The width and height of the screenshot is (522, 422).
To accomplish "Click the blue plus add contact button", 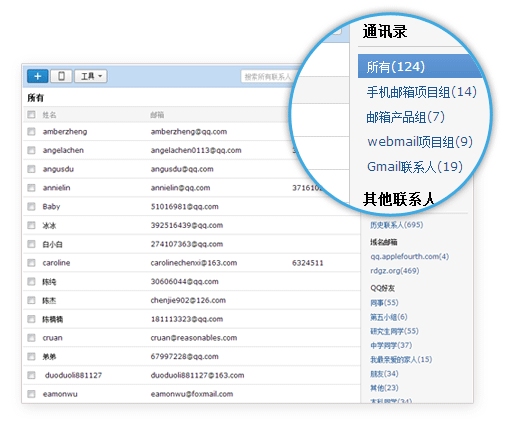I will tap(37, 76).
